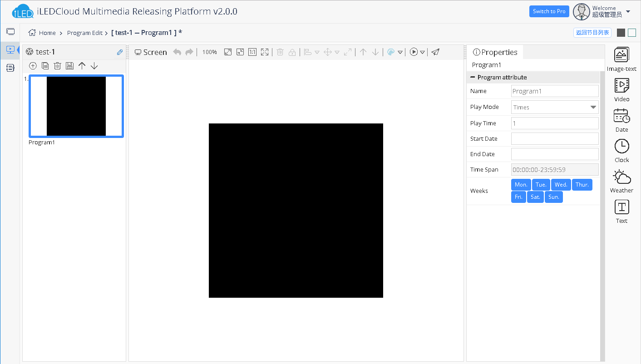The image size is (641, 364).
Task: Click the four-arrow move icon
Action: tap(328, 52)
